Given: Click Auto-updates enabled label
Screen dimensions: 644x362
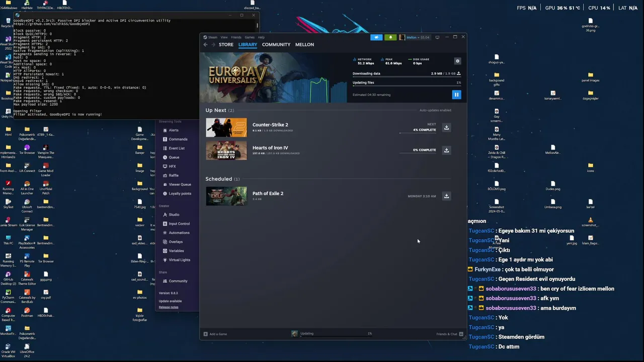Looking at the screenshot, I should pyautogui.click(x=435, y=110).
